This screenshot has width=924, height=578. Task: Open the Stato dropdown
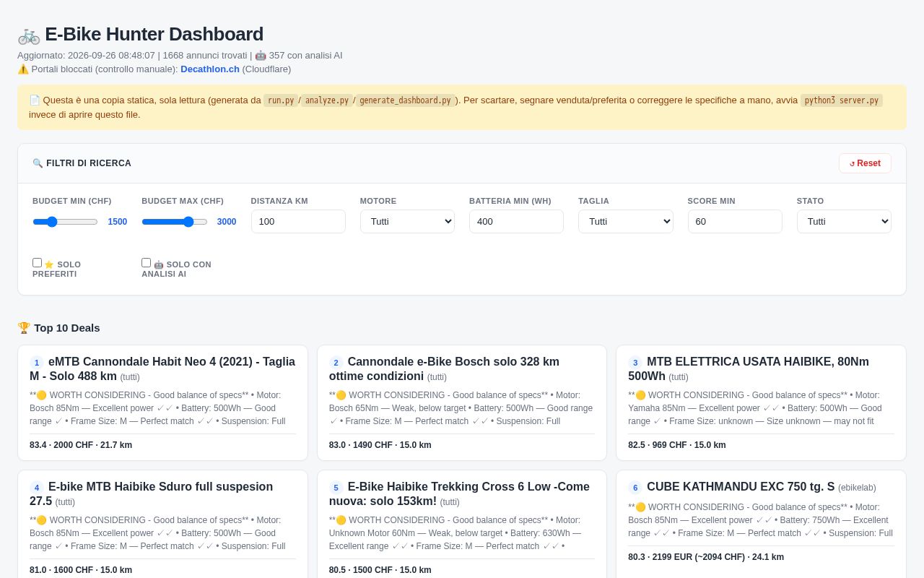[844, 221]
